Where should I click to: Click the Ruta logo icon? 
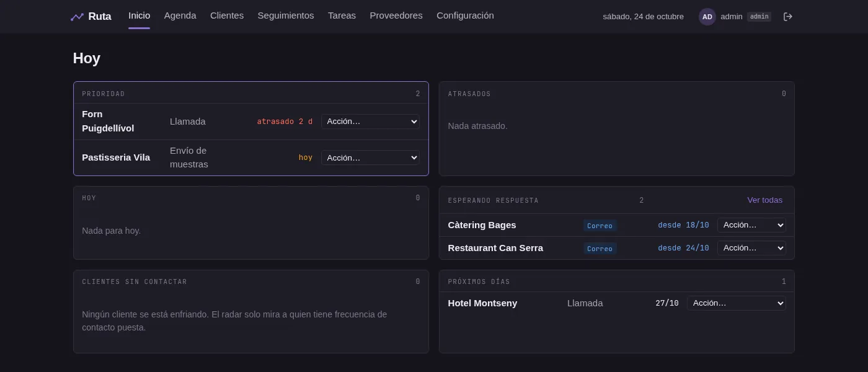77,17
